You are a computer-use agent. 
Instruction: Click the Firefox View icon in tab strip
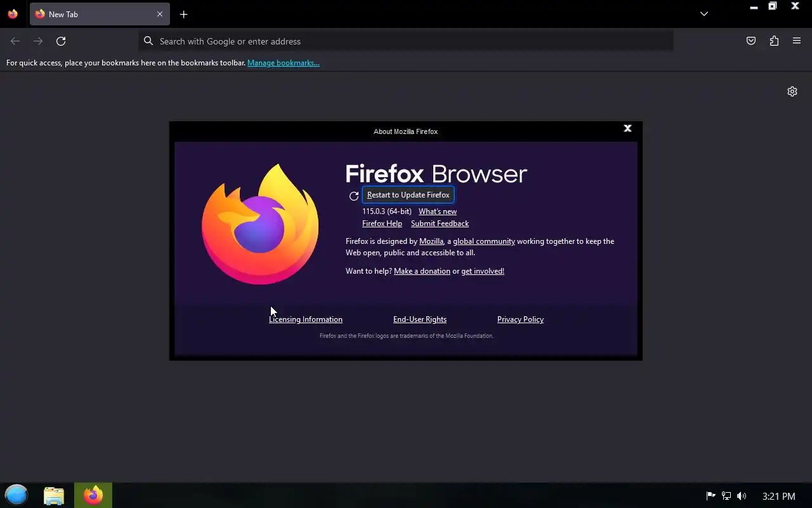point(13,14)
